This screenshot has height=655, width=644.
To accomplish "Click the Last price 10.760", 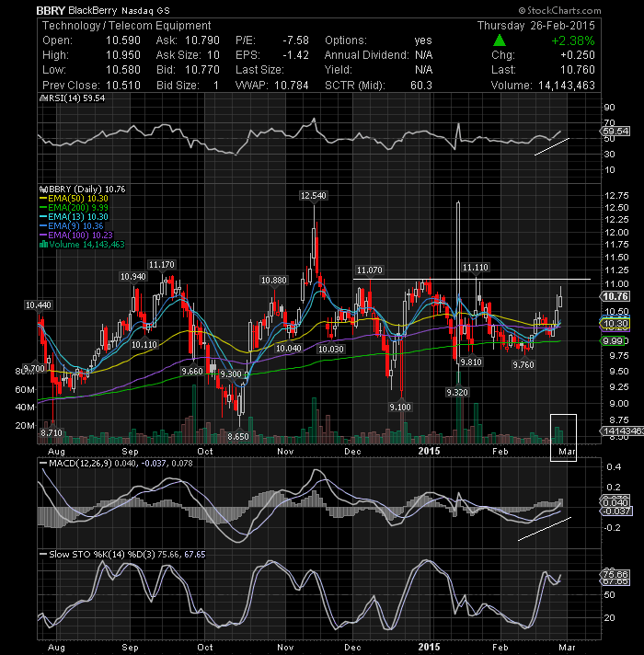I will click(x=578, y=70).
